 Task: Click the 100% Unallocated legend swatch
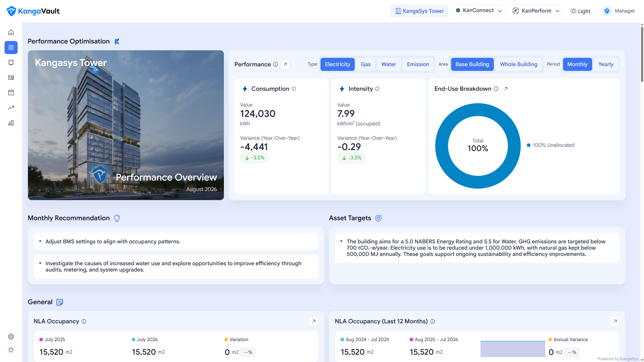[529, 145]
